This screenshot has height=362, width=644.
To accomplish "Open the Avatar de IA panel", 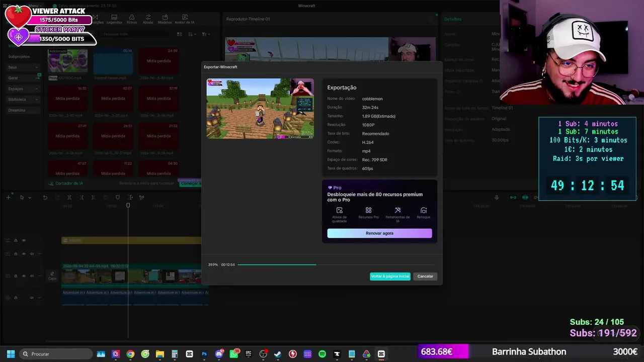I will tap(185, 20).
